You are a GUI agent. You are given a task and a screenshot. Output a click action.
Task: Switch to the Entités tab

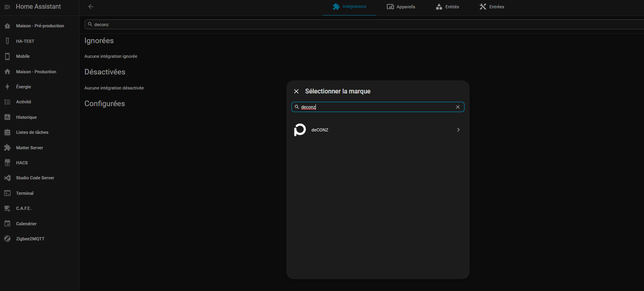pyautogui.click(x=447, y=7)
